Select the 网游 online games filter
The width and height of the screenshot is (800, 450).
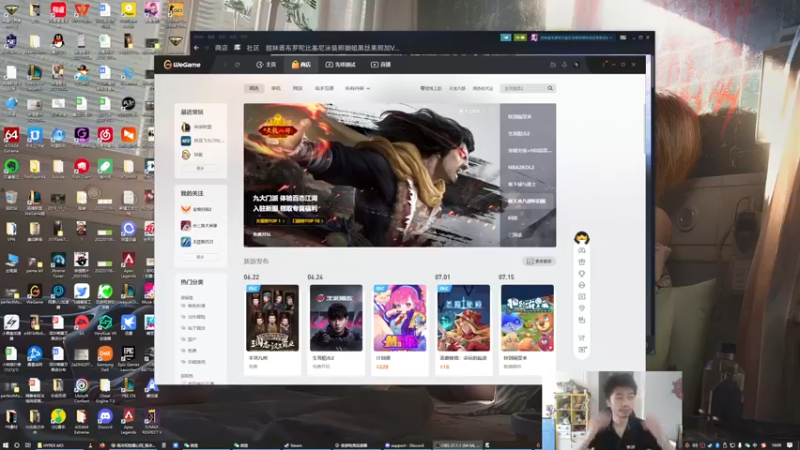(297, 88)
